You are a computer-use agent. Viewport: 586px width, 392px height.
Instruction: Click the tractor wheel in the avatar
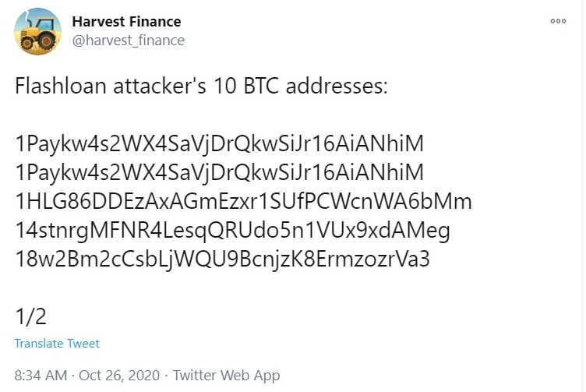tap(46, 41)
